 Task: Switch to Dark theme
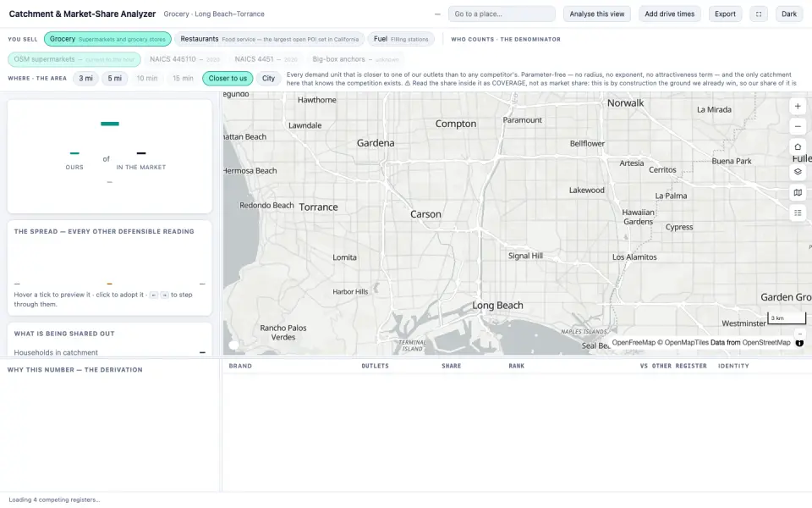point(788,14)
